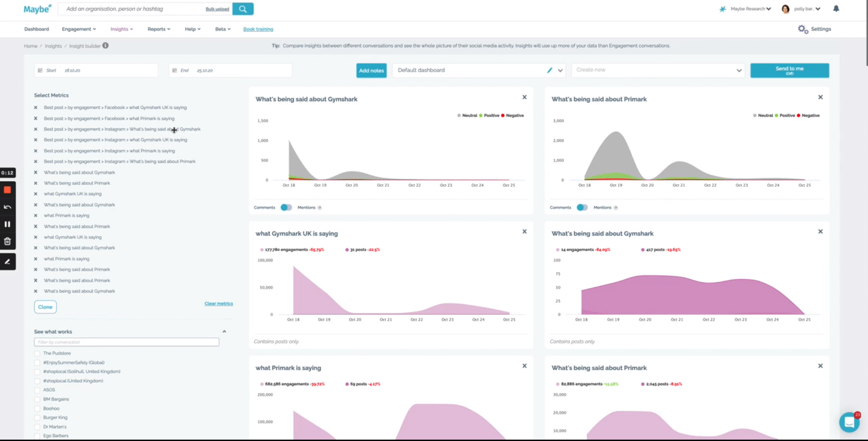Go to Dashboard tab

36,29
